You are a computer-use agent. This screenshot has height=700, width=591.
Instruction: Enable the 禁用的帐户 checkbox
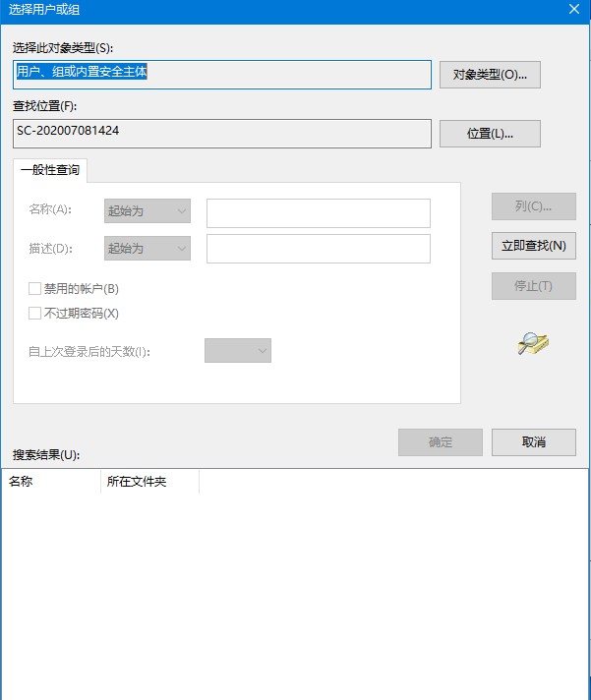click(x=35, y=289)
